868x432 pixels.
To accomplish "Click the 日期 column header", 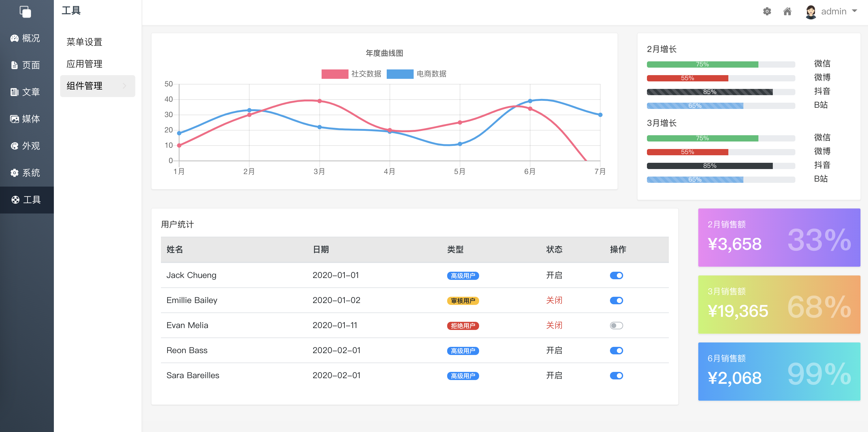I will coord(321,250).
